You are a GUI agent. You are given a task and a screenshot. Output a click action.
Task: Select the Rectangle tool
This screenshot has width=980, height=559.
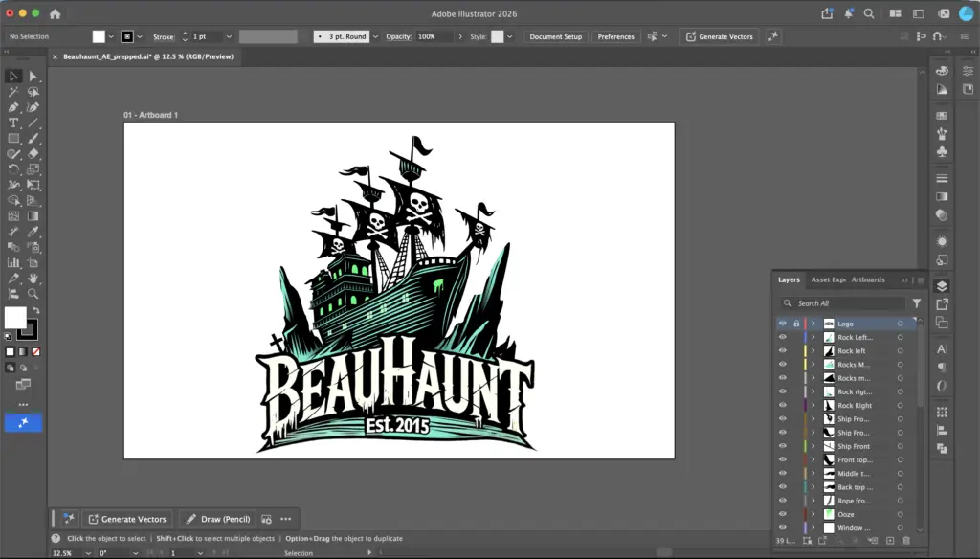(13, 139)
